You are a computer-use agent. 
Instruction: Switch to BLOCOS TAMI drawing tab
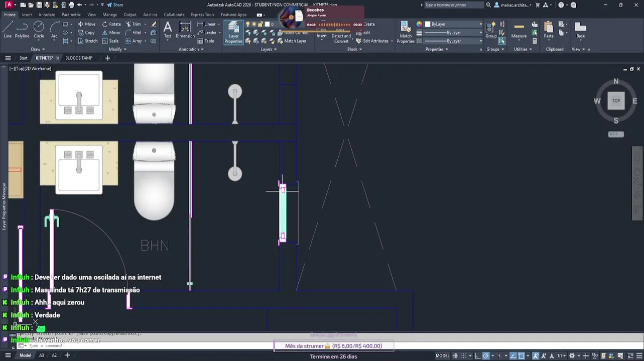tap(79, 58)
